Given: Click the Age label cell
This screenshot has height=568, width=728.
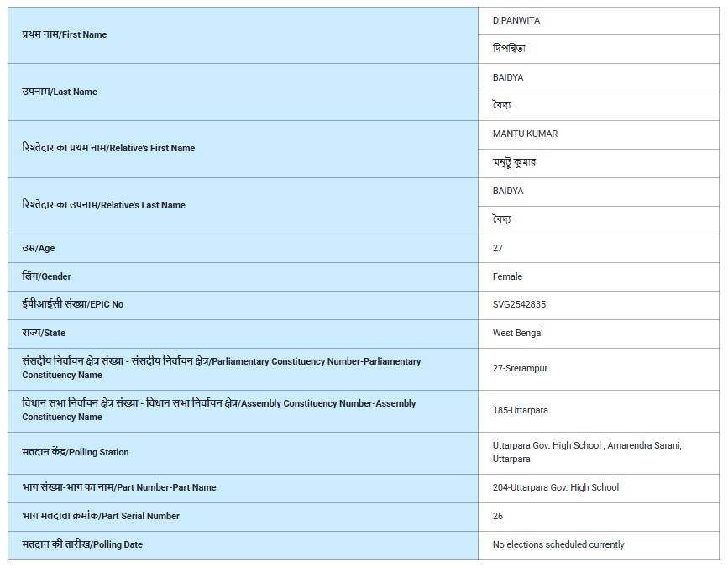Looking at the screenshot, I should pos(39,248).
